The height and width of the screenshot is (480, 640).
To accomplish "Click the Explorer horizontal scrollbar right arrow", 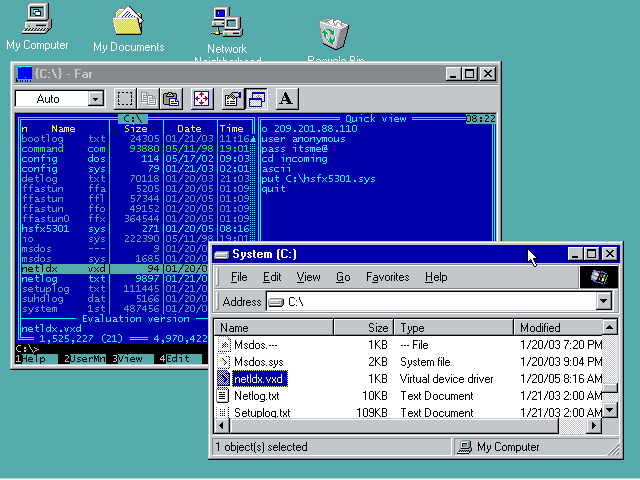I will click(594, 426).
